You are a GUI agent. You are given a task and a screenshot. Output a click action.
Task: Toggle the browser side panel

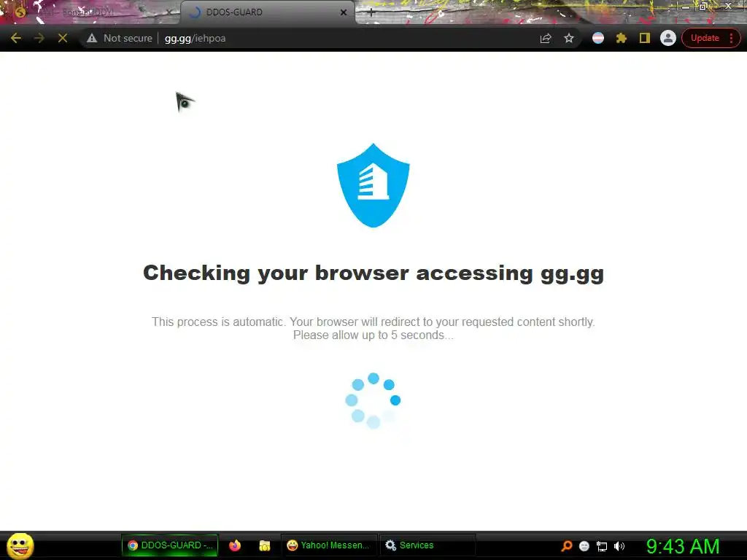point(645,38)
